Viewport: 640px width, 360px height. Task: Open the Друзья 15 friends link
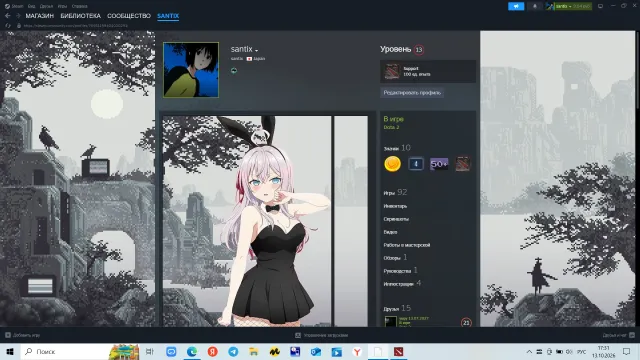pyautogui.click(x=397, y=309)
